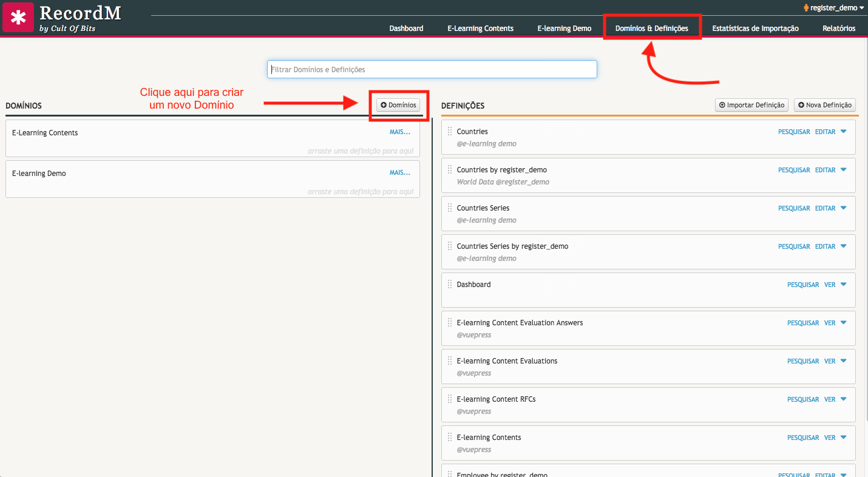Image resolution: width=868 pixels, height=477 pixels.
Task: Click the 'E-learning Content RFCs' definition name
Action: [497, 399]
